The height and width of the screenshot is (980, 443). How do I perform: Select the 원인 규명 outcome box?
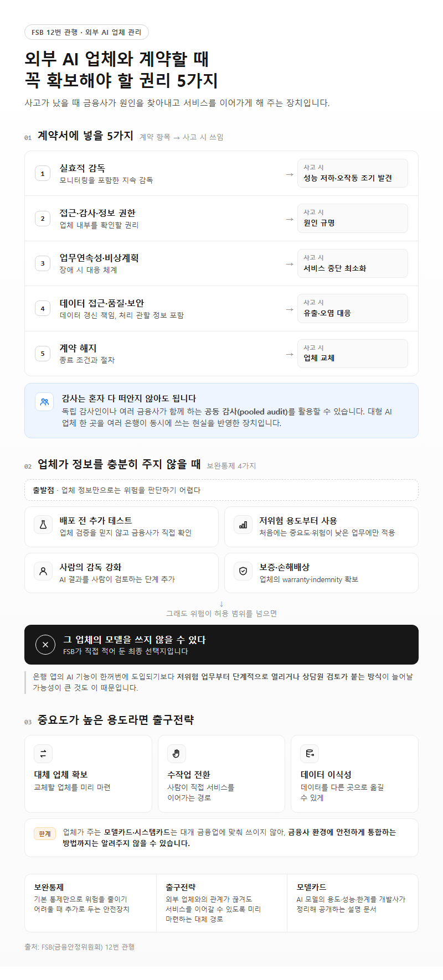(353, 218)
